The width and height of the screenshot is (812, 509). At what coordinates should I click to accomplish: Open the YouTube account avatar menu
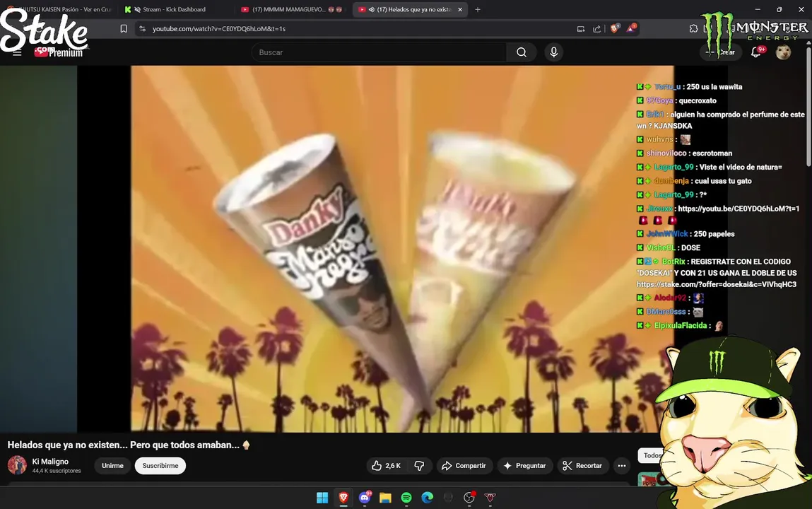click(x=783, y=52)
